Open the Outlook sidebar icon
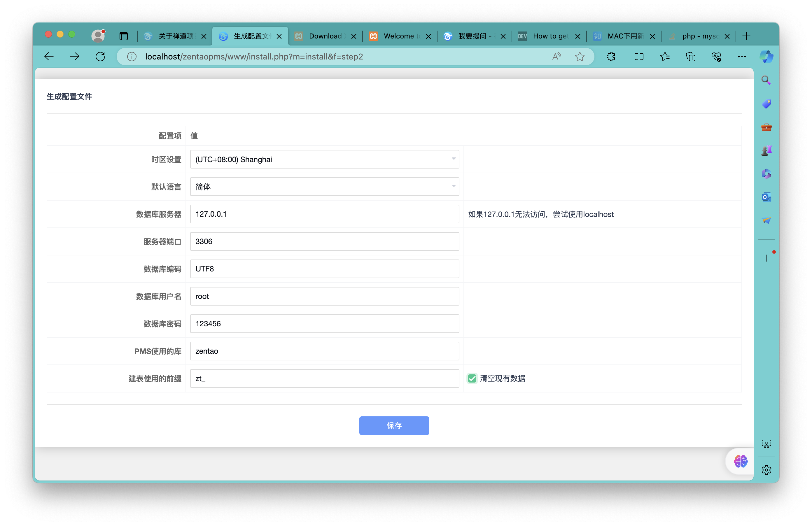The height and width of the screenshot is (526, 812). pyautogui.click(x=766, y=197)
